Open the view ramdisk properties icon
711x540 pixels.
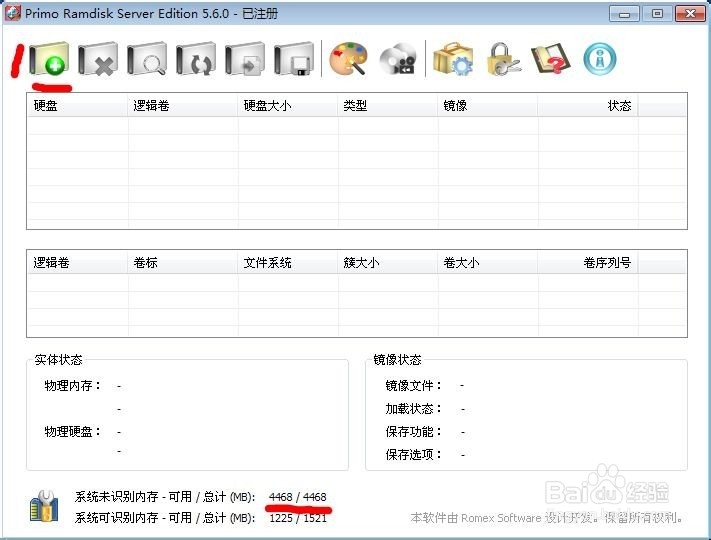147,58
